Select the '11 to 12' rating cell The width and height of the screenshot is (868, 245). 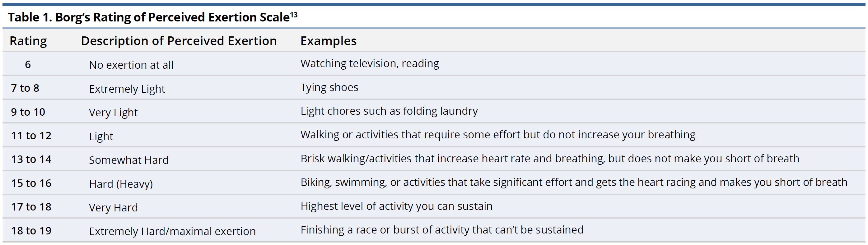coord(31,136)
